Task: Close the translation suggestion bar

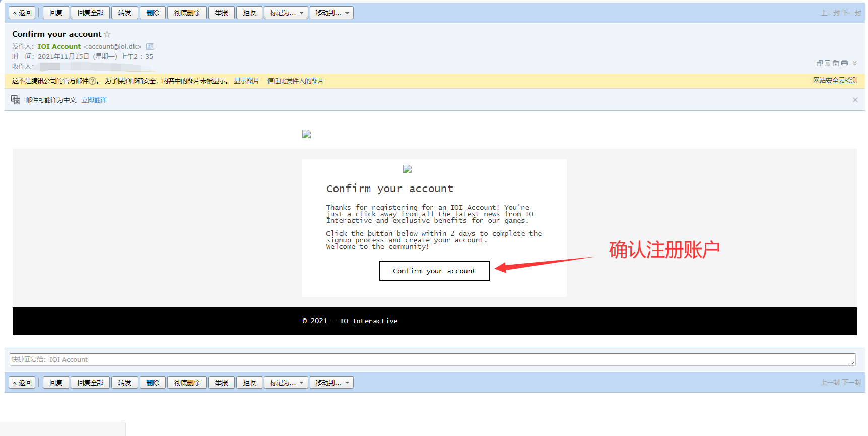Action: tap(855, 100)
